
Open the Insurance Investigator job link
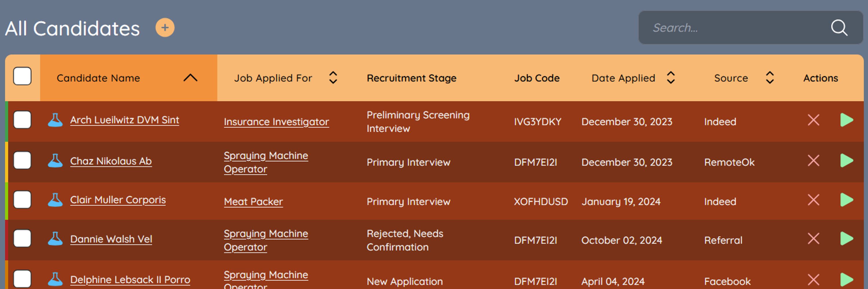(276, 122)
